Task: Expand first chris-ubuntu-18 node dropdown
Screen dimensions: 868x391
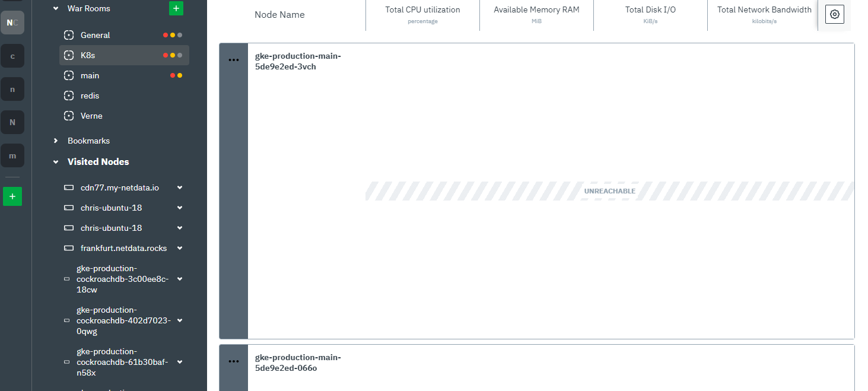Action: pyautogui.click(x=180, y=208)
